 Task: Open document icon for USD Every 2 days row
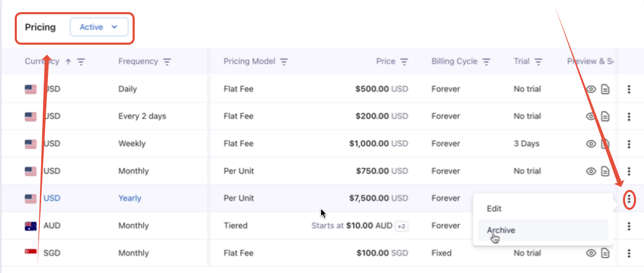[x=605, y=116]
